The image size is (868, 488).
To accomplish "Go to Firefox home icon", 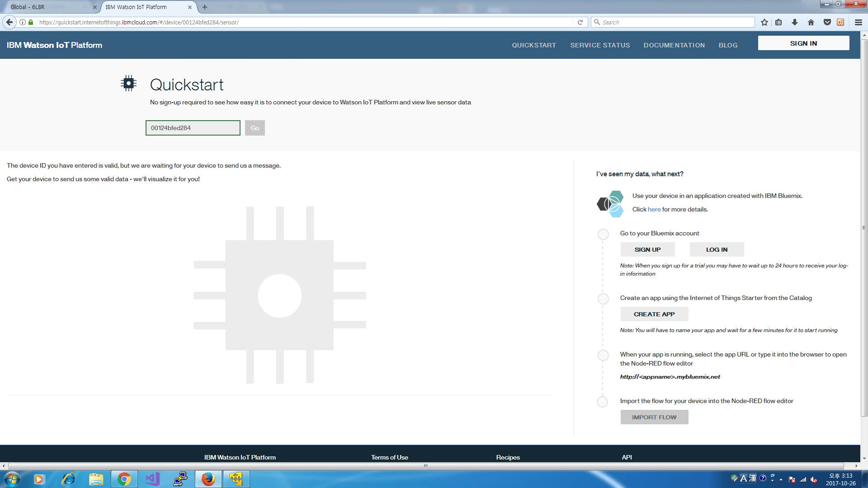I will [811, 22].
